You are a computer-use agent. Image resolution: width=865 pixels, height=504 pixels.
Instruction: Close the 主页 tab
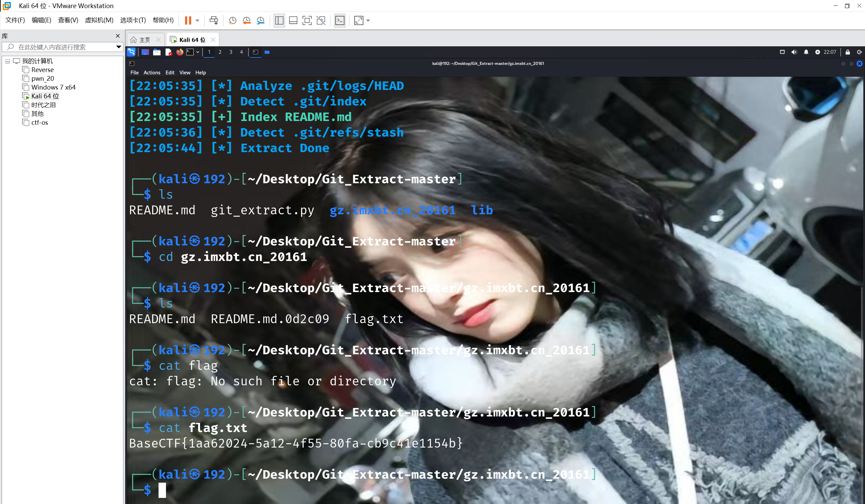click(158, 40)
